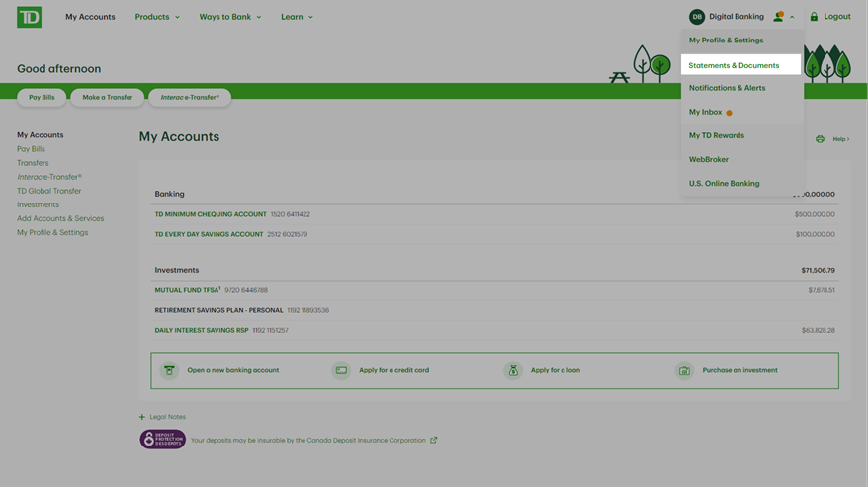The image size is (868, 487).
Task: Select Statements & Documents menu item
Action: 740,65
